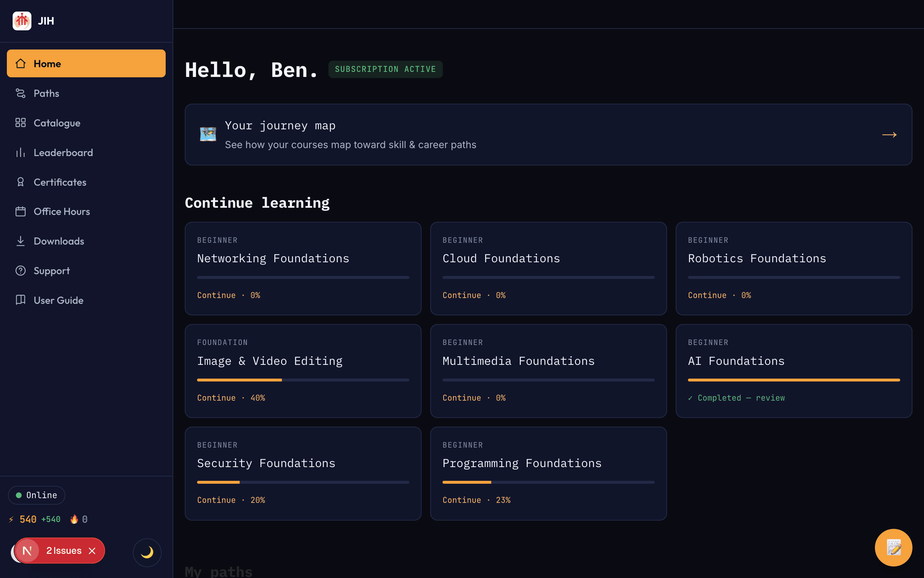Click Completed — review link
Viewport: 924px width, 578px height.
pyautogui.click(x=737, y=398)
